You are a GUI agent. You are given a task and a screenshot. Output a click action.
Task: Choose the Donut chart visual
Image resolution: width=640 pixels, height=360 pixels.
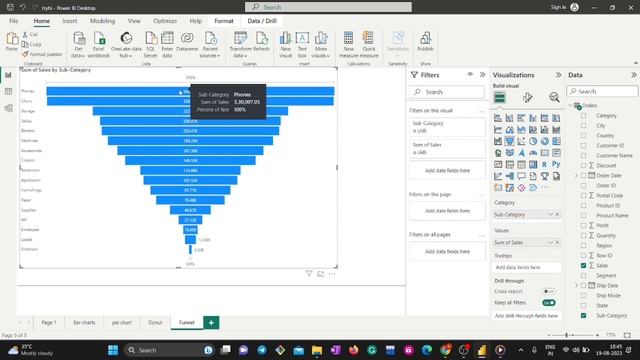544,141
